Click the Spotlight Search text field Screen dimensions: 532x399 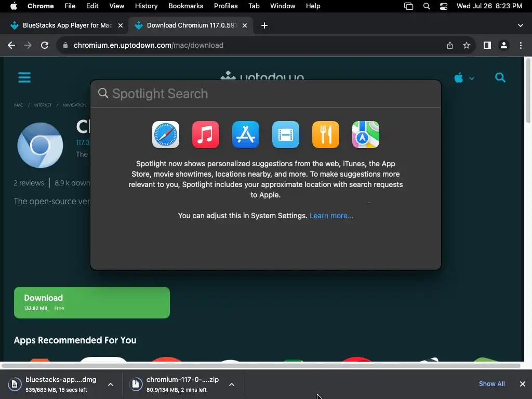click(x=265, y=94)
